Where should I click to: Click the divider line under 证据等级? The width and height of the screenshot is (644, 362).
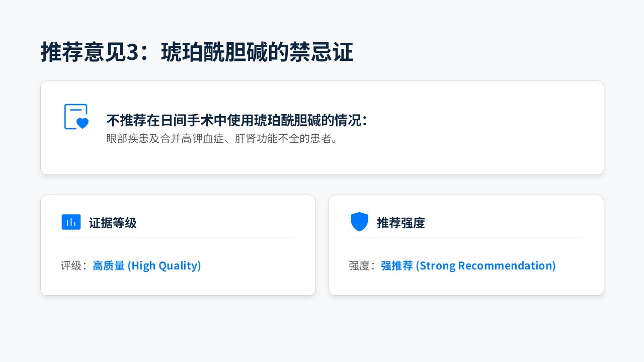[178, 238]
